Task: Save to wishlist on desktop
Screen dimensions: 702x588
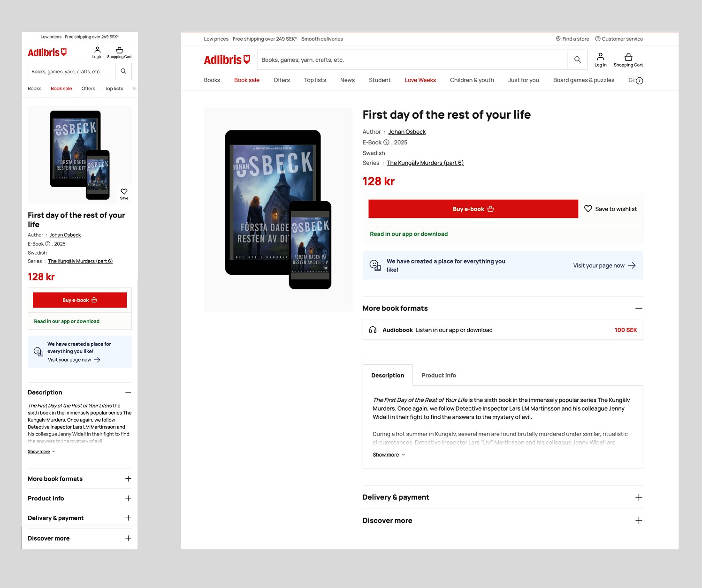Action: (610, 209)
